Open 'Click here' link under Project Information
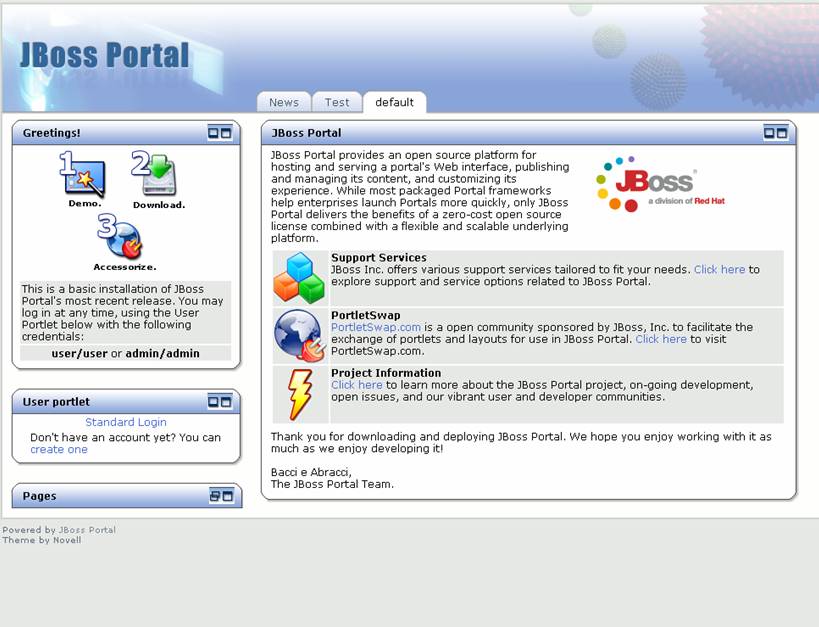This screenshot has width=819, height=627. pyautogui.click(x=357, y=385)
